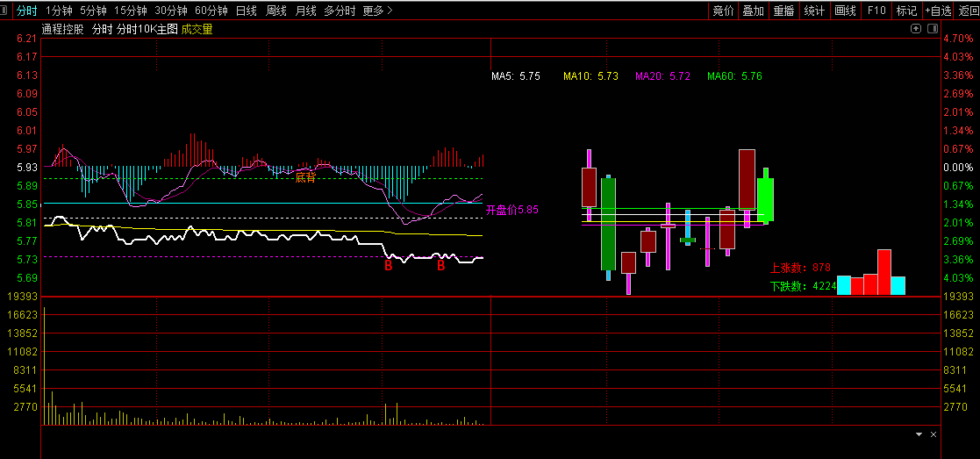Select the 1分钟 period tab
This screenshot has height=459, width=980.
60,10
